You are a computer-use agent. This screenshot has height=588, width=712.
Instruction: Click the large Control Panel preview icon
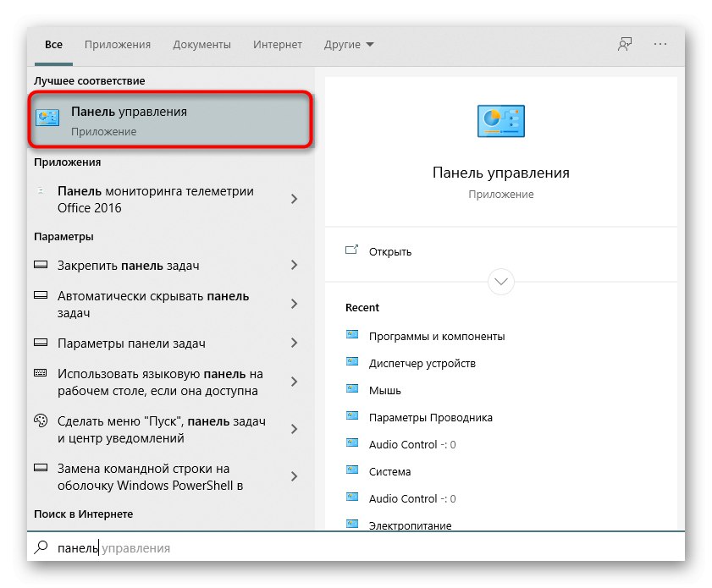501,122
